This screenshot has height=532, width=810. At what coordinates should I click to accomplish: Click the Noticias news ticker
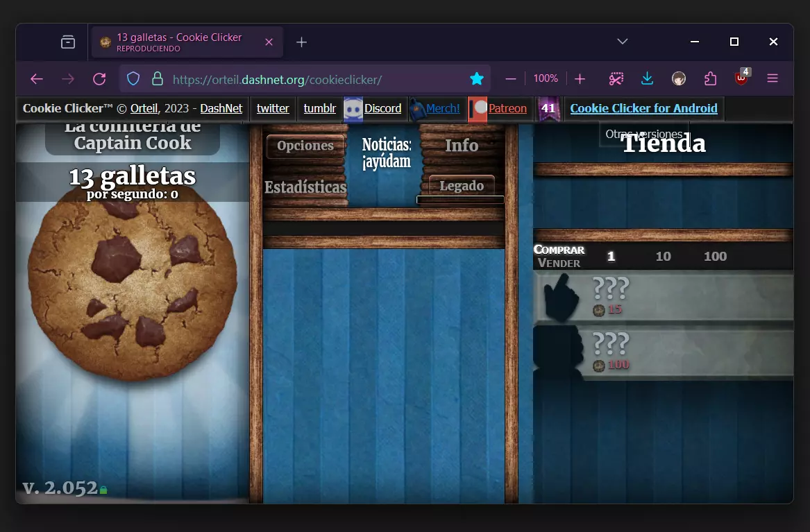(x=387, y=153)
